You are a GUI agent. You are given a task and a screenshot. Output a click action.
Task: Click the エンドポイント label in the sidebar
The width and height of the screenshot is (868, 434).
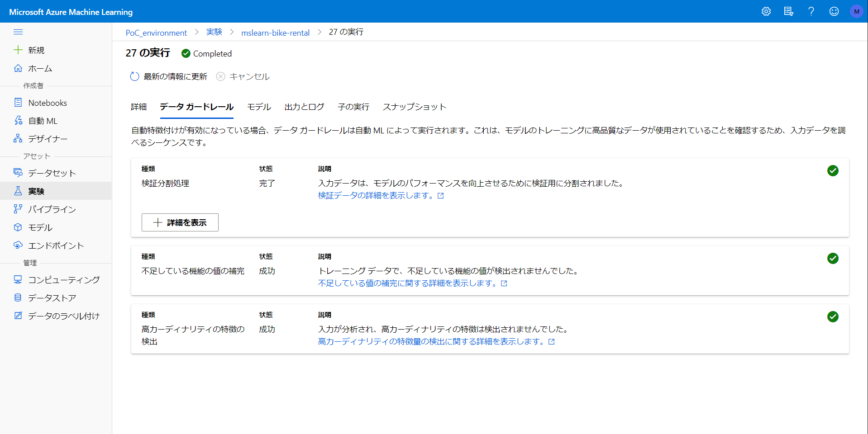[x=56, y=245]
